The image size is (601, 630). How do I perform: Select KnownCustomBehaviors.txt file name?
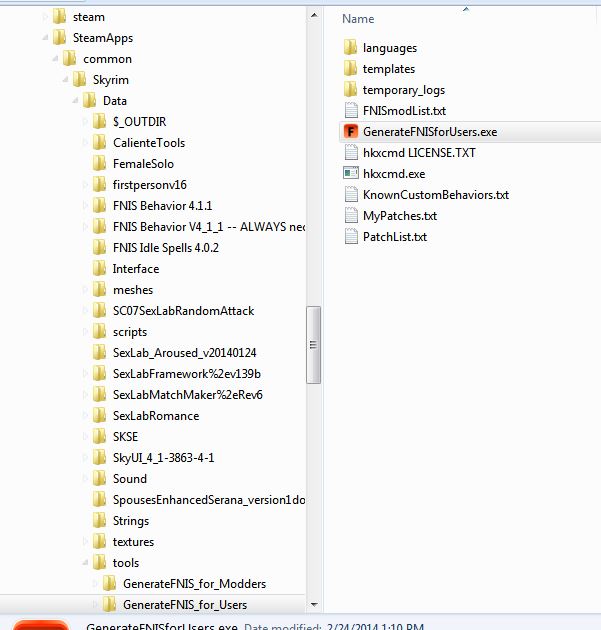tap(435, 194)
